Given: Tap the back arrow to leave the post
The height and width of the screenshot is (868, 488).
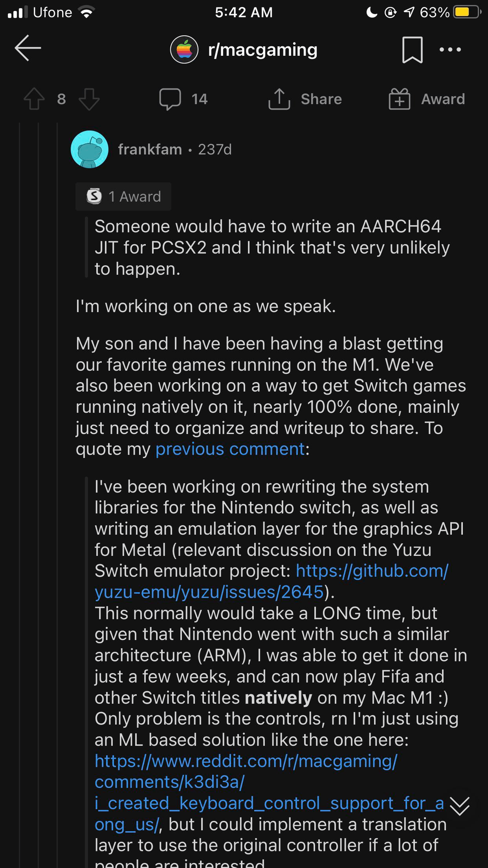Looking at the screenshot, I should [27, 48].
